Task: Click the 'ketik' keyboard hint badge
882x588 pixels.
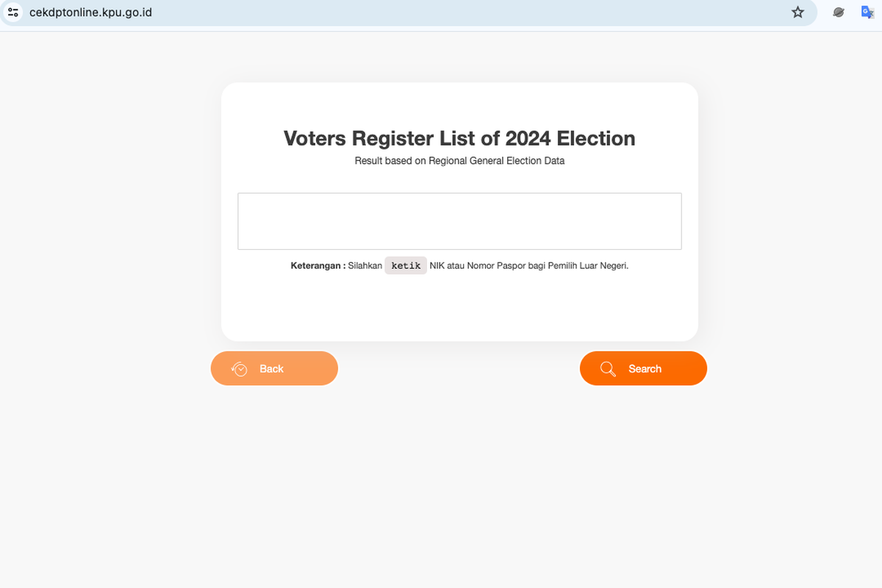Action: (406, 265)
